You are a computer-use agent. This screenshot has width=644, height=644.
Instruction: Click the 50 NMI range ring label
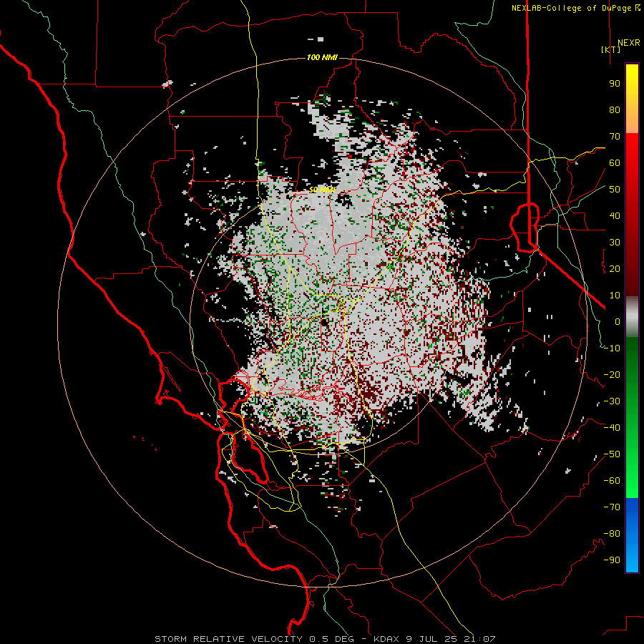pos(322,190)
